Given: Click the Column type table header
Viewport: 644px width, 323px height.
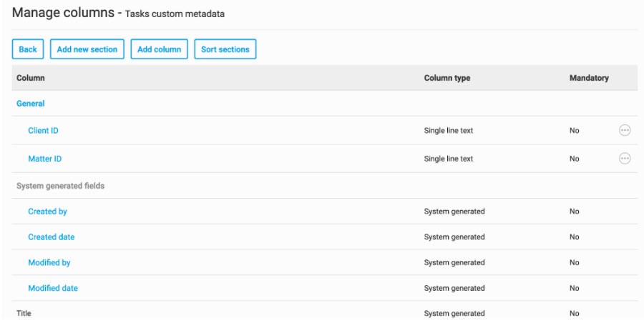Looking at the screenshot, I should (x=447, y=78).
